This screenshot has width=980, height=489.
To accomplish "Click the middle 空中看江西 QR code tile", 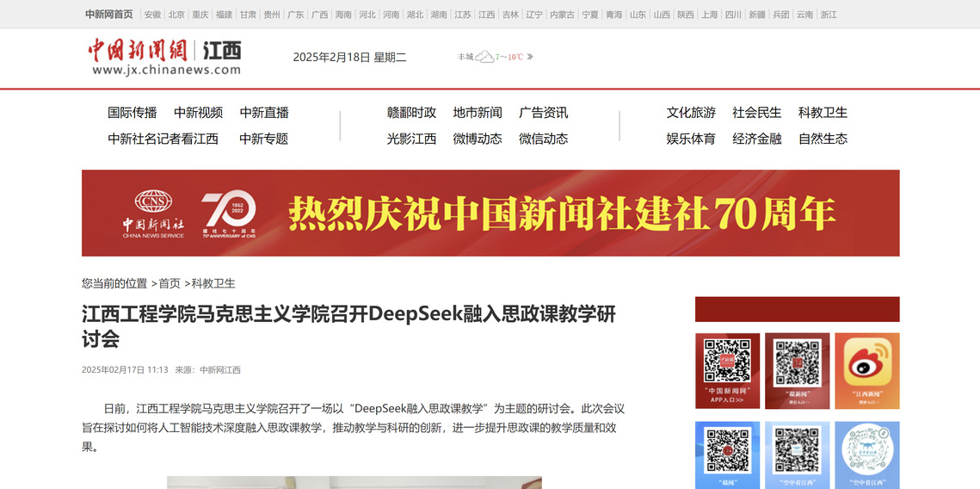I will 797,455.
